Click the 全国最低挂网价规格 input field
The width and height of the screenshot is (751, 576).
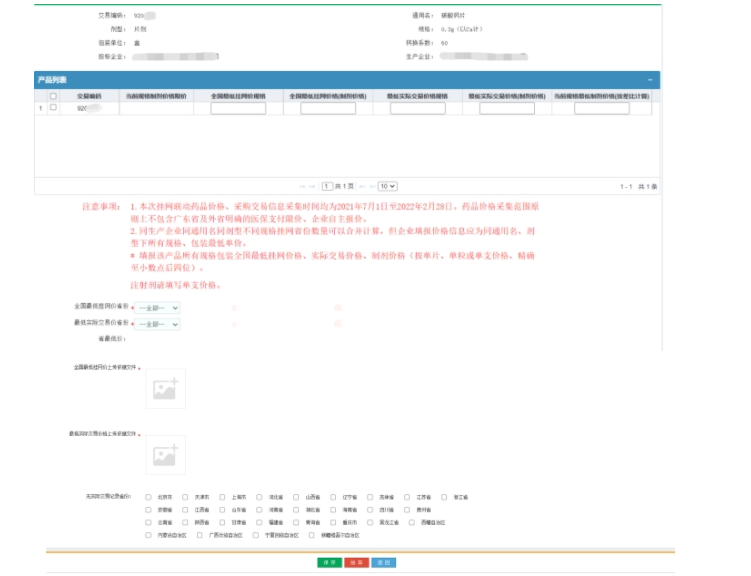click(238, 108)
